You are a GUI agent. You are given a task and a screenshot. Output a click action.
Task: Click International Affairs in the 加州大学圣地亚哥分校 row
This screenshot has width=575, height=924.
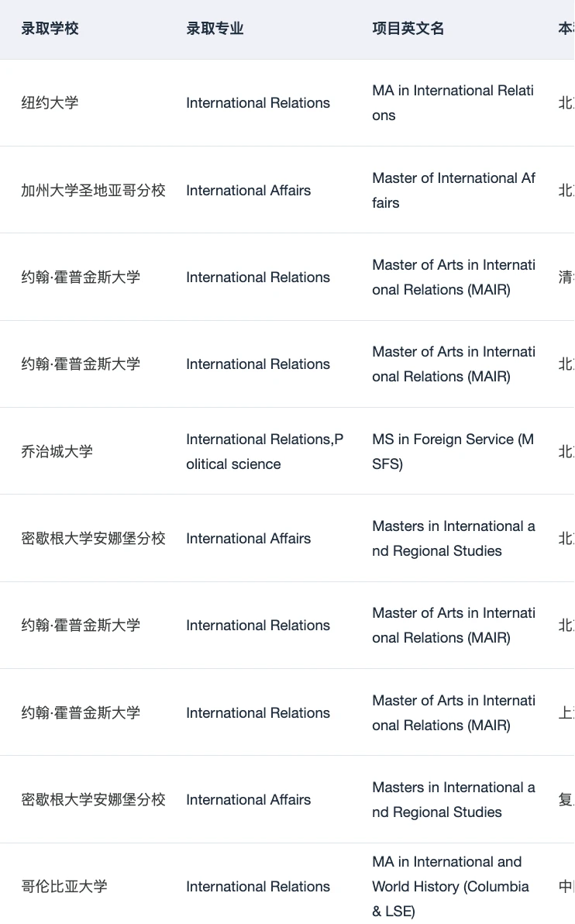click(x=249, y=191)
